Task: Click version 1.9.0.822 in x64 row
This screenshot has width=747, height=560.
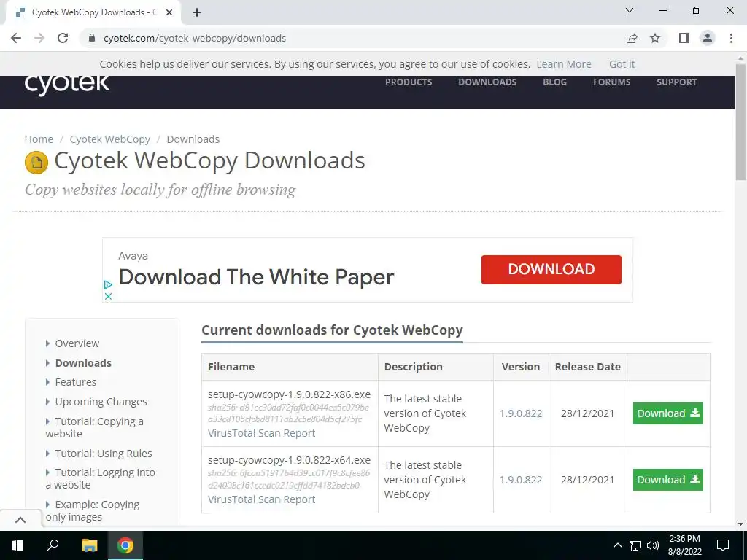Action: (x=521, y=480)
